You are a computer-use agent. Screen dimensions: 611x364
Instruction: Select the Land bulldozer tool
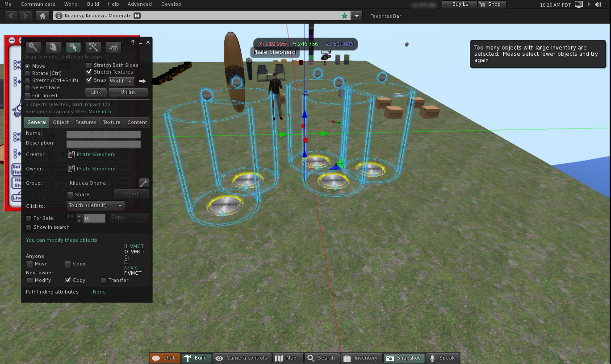point(113,47)
